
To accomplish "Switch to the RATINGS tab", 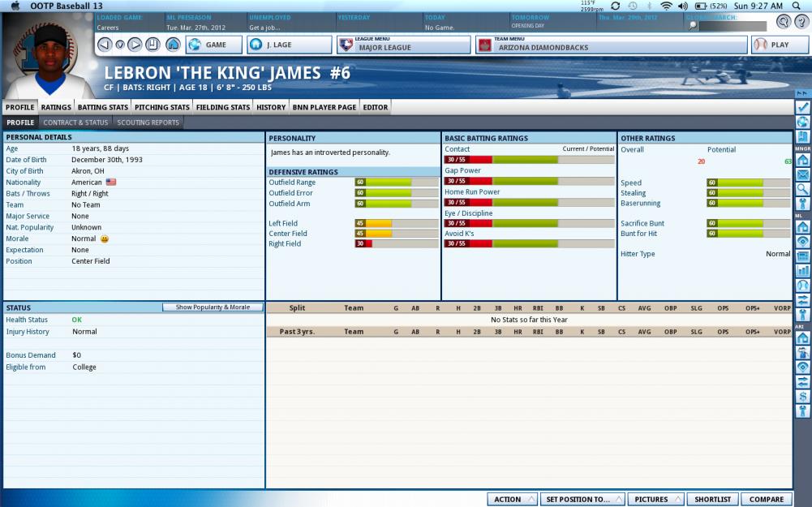I will (x=56, y=107).
